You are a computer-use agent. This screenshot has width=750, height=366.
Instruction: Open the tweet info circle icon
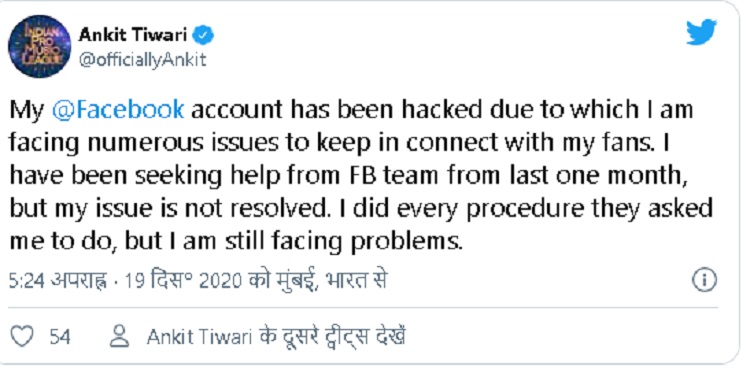705,280
